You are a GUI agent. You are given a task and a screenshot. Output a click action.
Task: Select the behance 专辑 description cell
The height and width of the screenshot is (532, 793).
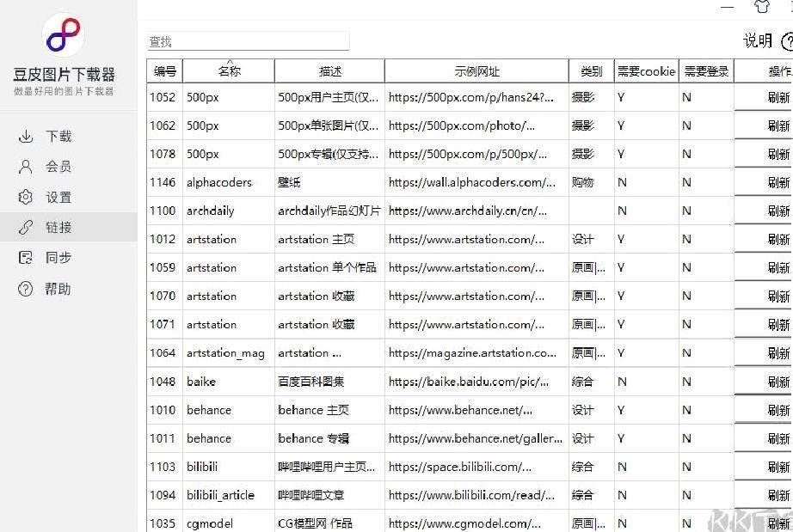click(329, 438)
